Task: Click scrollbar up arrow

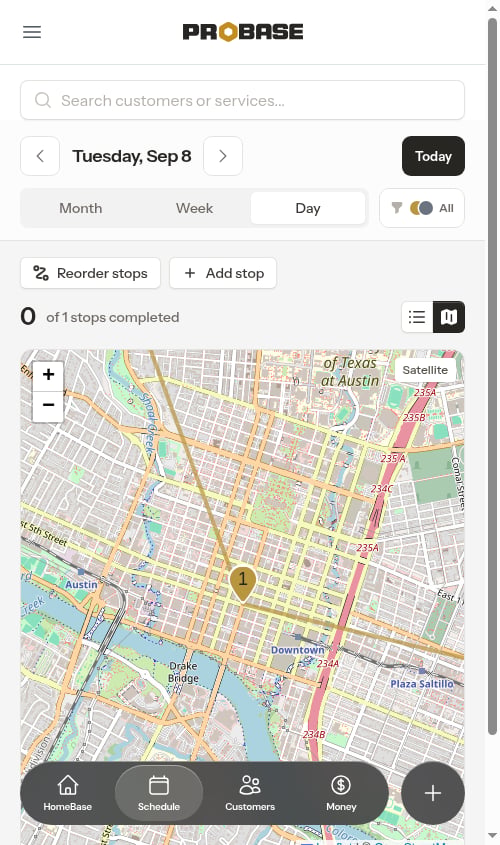Action: 492,8
